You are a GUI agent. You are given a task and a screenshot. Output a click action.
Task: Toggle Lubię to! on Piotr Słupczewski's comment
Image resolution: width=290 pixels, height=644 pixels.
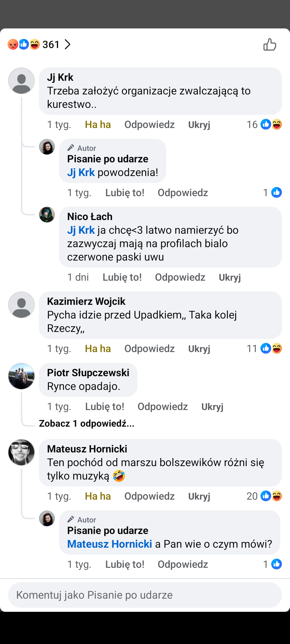(x=105, y=407)
